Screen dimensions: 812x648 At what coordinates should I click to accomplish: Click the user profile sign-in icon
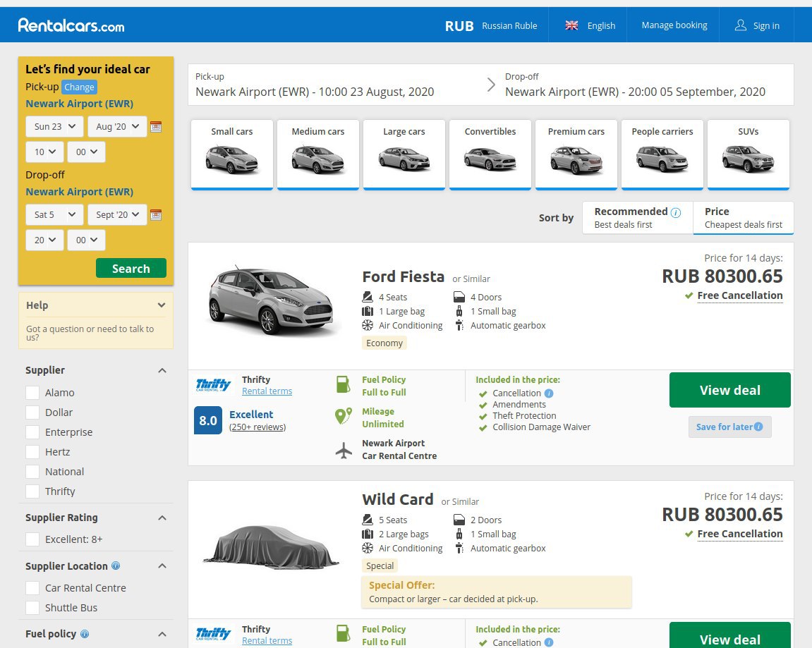pyautogui.click(x=741, y=25)
